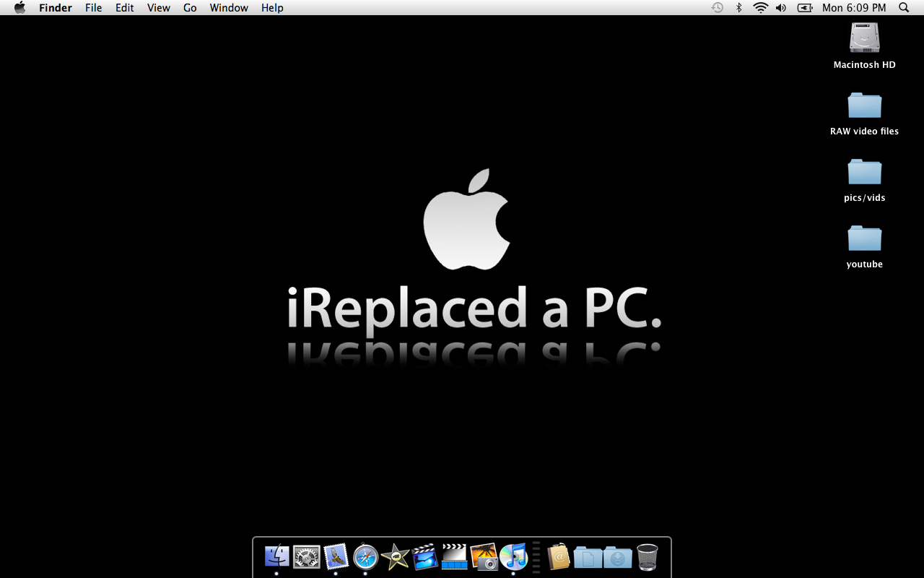Open iTunes from the Dock

[513, 556]
